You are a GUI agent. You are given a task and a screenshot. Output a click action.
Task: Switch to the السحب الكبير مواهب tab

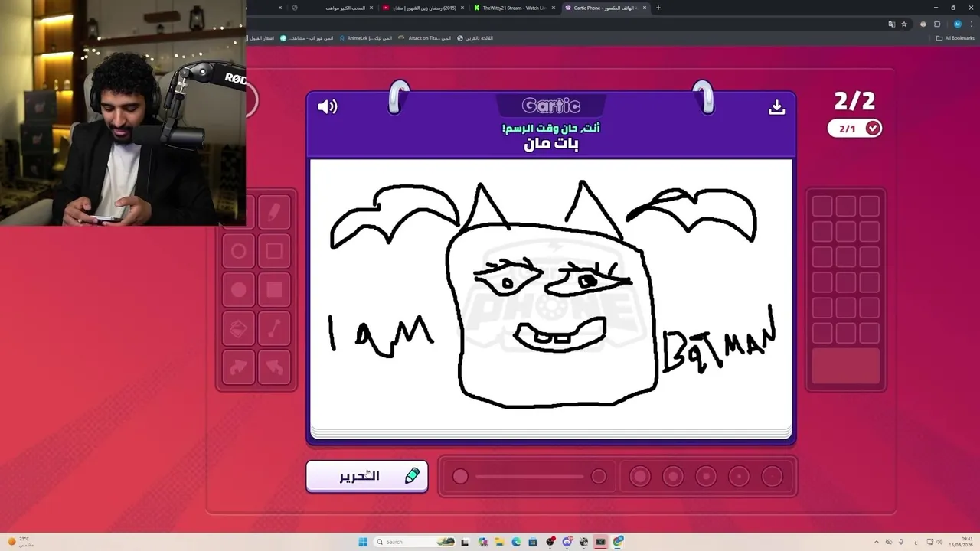(x=334, y=8)
